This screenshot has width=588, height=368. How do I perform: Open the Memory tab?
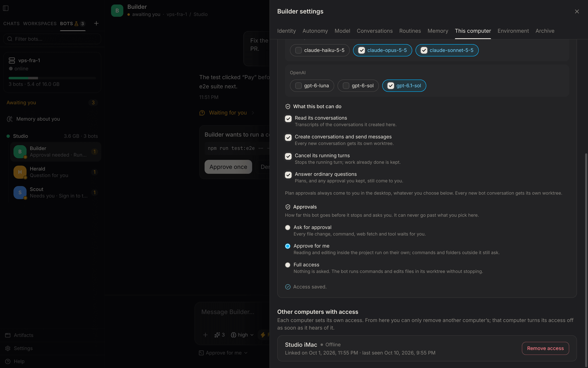(438, 31)
